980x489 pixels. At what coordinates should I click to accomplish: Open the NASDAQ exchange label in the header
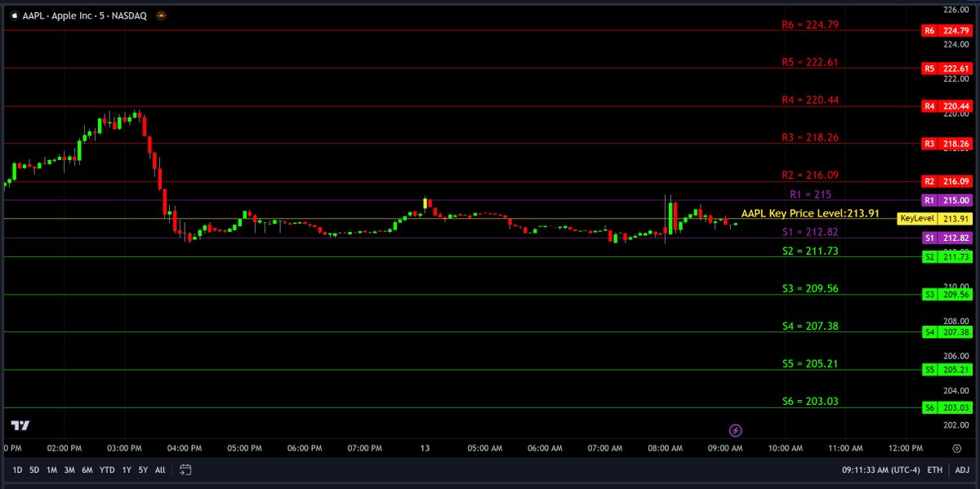[x=131, y=15]
